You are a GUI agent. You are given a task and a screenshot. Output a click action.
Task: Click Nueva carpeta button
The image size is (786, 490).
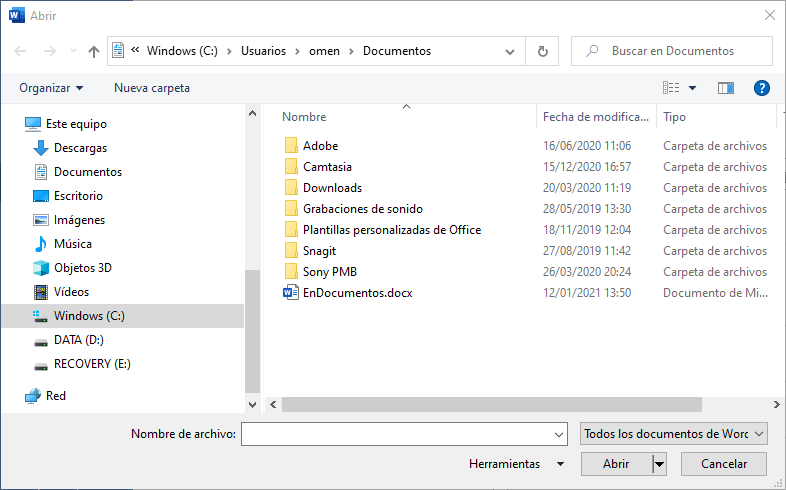[152, 88]
